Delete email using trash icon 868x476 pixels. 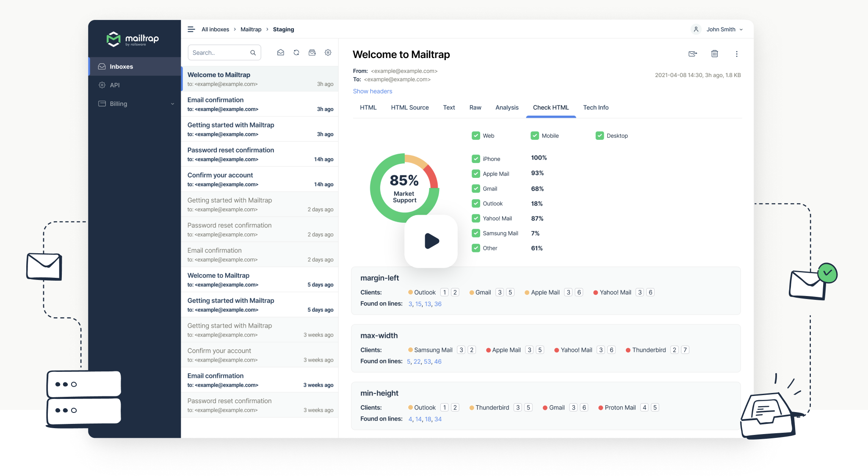click(x=715, y=54)
